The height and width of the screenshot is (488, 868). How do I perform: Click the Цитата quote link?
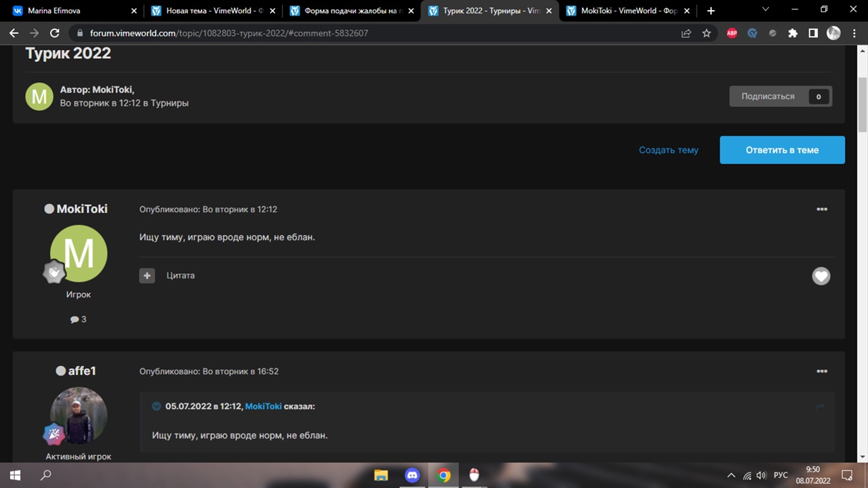pyautogui.click(x=180, y=276)
